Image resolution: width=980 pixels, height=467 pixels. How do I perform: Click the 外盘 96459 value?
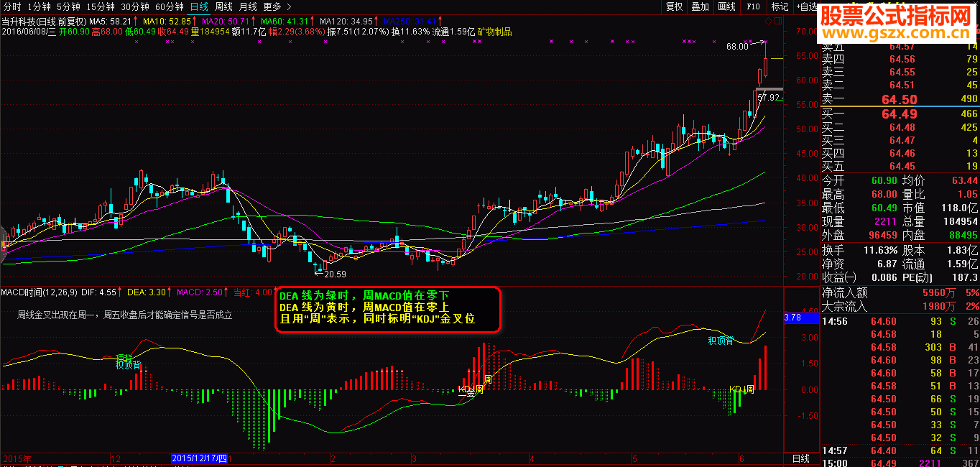click(882, 235)
